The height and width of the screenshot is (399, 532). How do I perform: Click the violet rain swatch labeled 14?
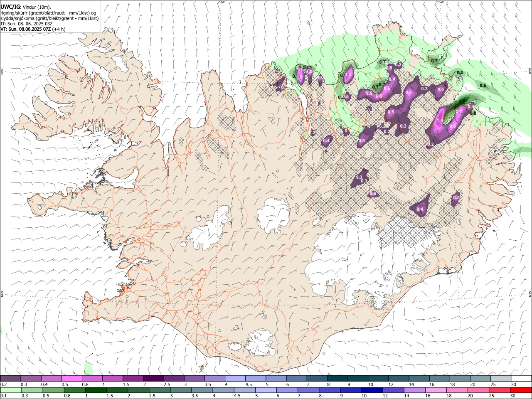[x=414, y=390]
